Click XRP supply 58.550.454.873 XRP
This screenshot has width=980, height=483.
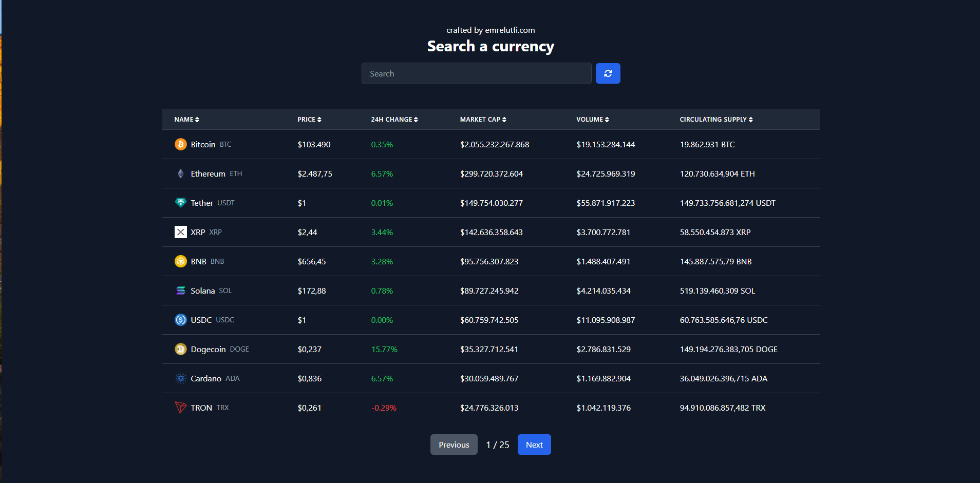(x=715, y=233)
